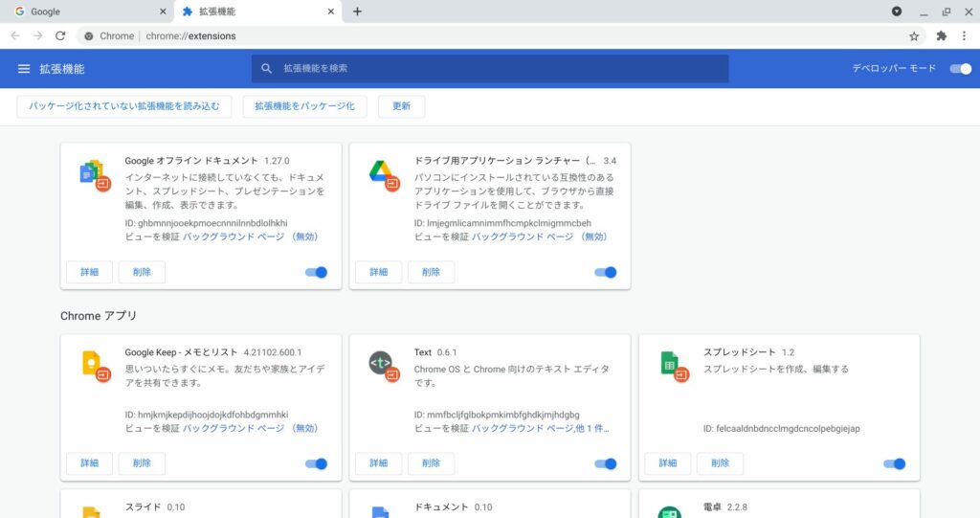Click the 拡張機能 page title
Screen dimensions: 980x518
click(x=62, y=69)
